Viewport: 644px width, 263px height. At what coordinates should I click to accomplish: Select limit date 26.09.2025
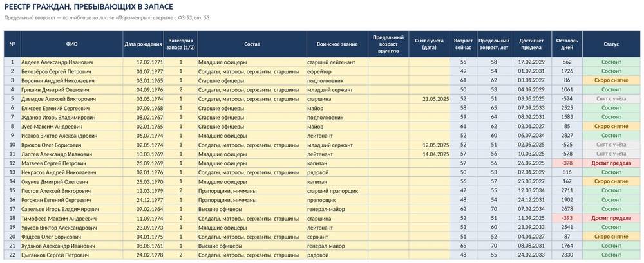(x=531, y=163)
